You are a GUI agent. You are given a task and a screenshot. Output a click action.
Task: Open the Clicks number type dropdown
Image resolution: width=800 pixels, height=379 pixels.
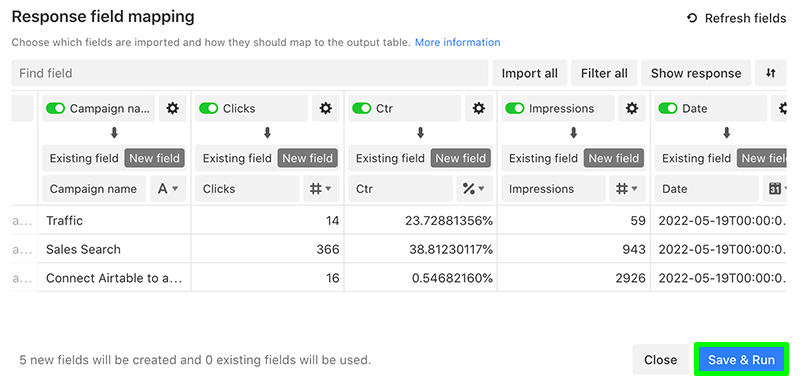tap(321, 189)
